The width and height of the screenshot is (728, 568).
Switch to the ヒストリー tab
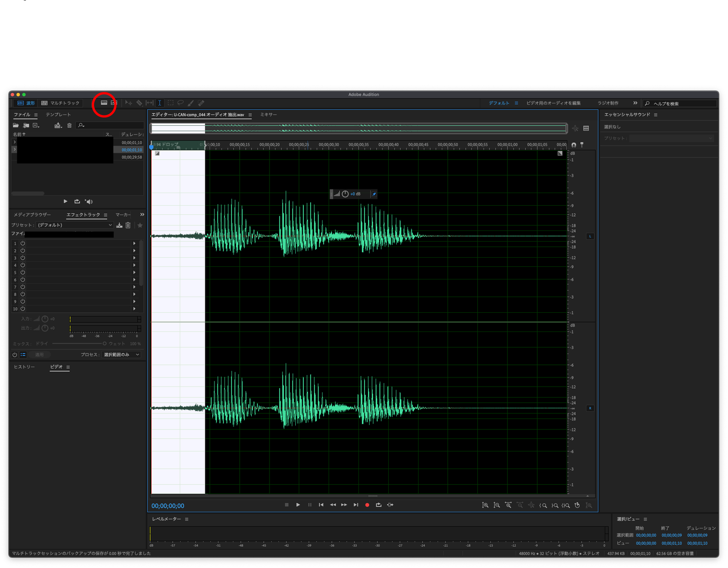(24, 367)
